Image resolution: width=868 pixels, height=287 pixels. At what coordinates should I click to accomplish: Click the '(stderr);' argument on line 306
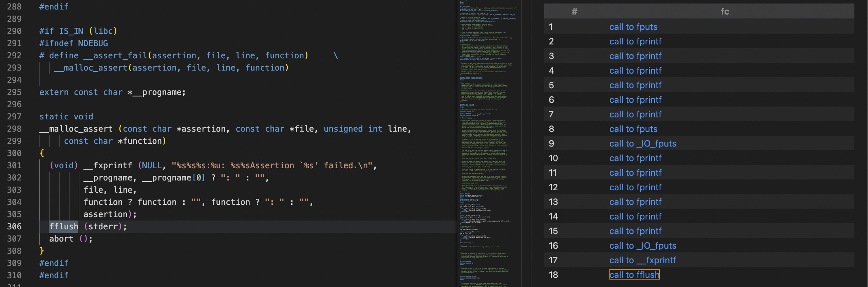click(x=106, y=227)
